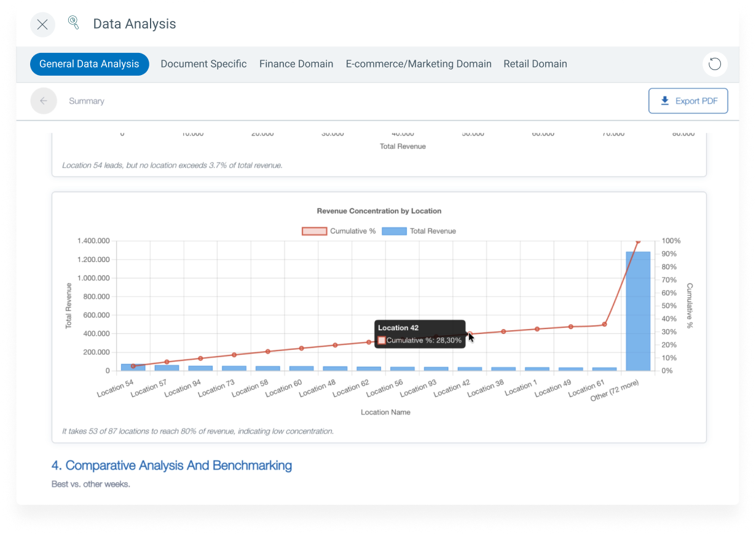Toggle the Total Revenue legend swatch
The width and height of the screenshot is (756, 535).
(x=394, y=231)
